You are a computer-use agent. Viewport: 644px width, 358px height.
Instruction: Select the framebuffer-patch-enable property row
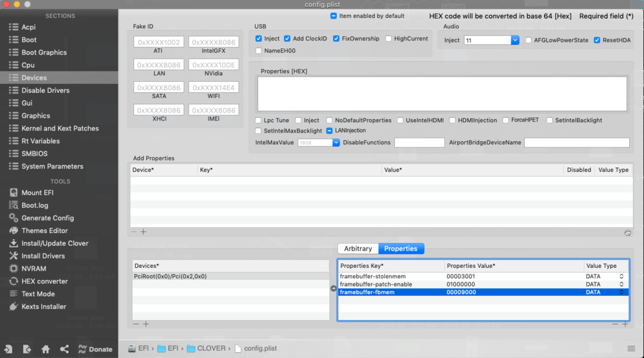(x=390, y=284)
